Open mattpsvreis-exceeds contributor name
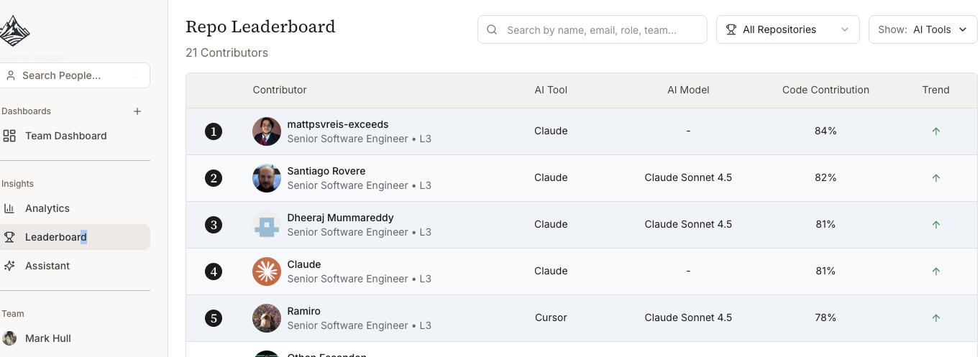 click(338, 124)
